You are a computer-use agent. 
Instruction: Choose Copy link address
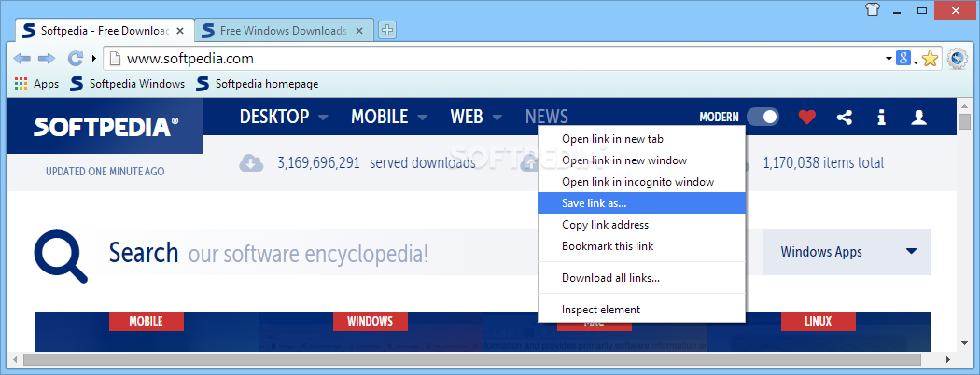(642, 225)
